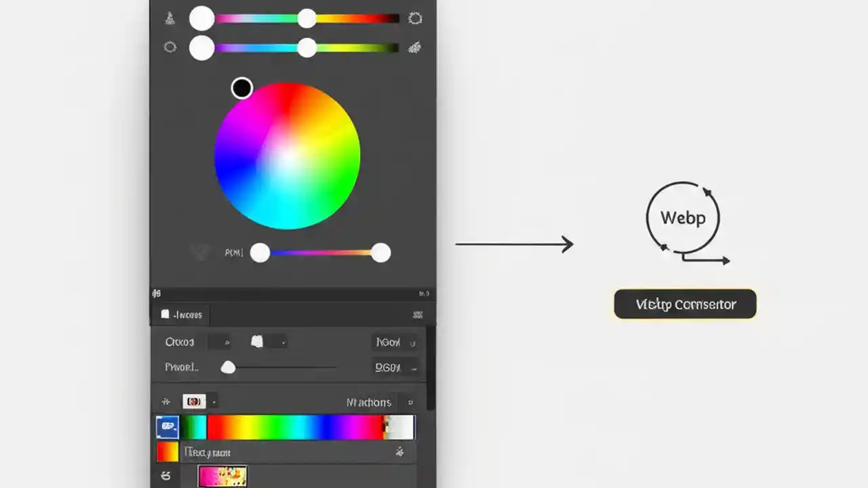Open the brush preset dropdown in the Choos row

pos(267,342)
